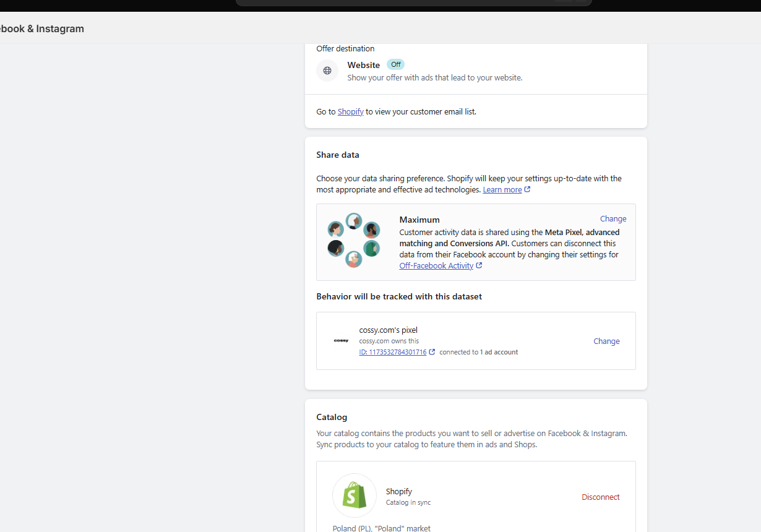This screenshot has height=532, width=761.
Task: Click the external link icon after Learn more
Action: pos(527,189)
